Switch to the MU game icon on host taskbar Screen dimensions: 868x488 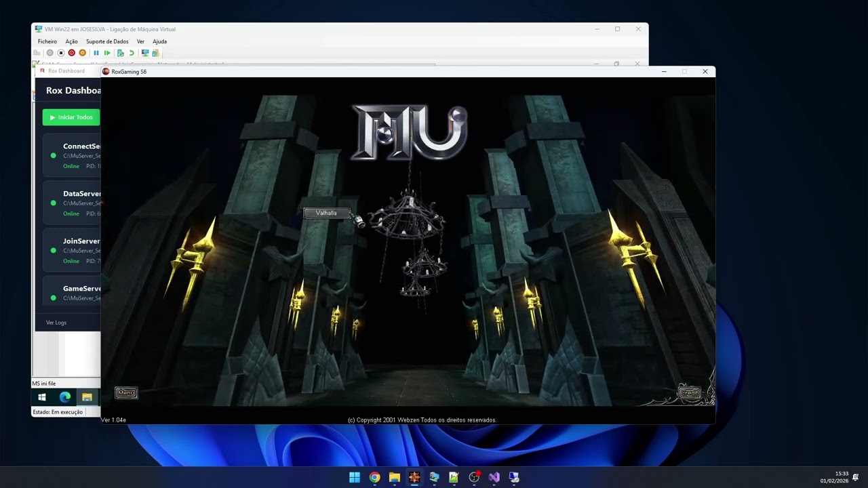[x=414, y=477]
